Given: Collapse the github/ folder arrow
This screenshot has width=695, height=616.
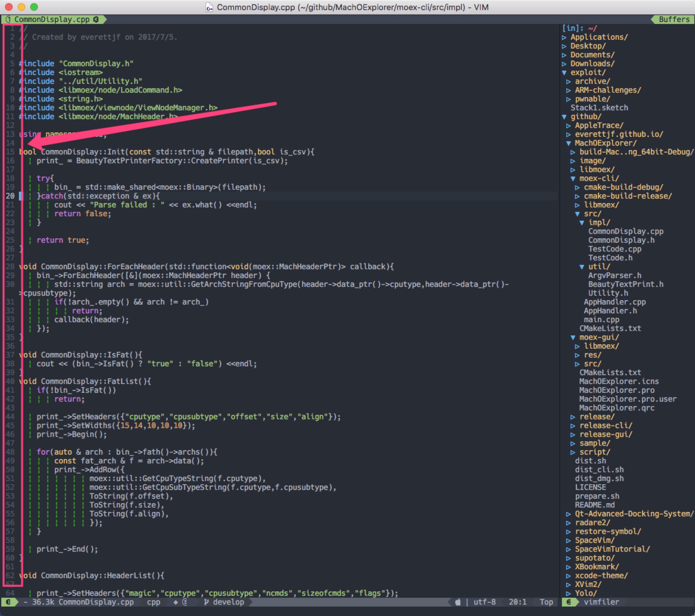Looking at the screenshot, I should [564, 117].
